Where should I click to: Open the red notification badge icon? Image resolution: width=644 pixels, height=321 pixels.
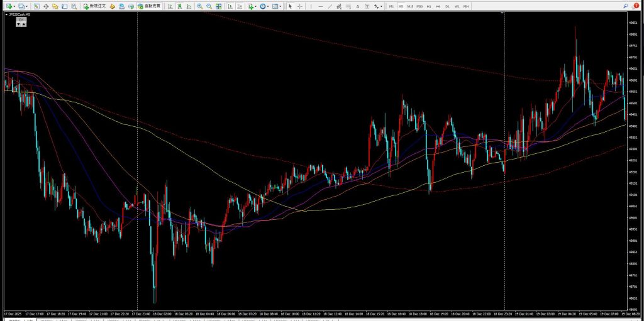[635, 6]
